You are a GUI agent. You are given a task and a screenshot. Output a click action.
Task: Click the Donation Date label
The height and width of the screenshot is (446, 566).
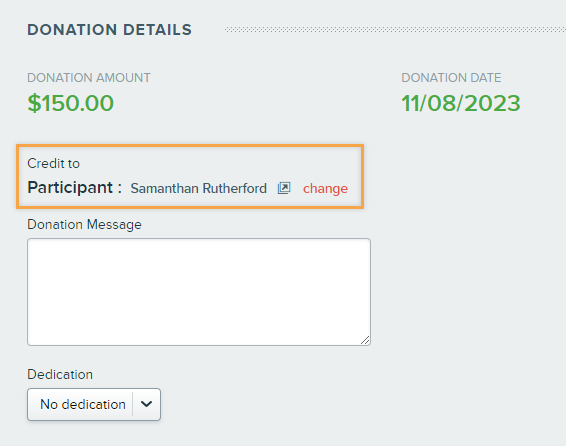point(451,78)
